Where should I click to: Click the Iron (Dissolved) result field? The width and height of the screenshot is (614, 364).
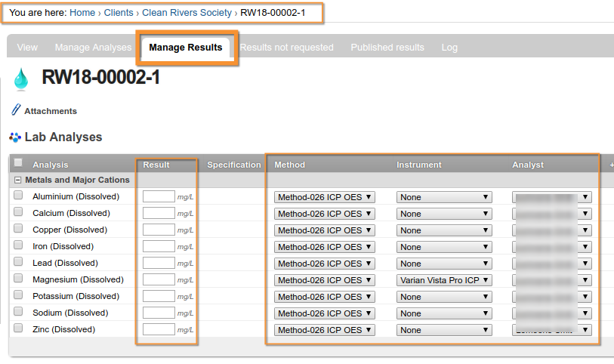click(159, 246)
